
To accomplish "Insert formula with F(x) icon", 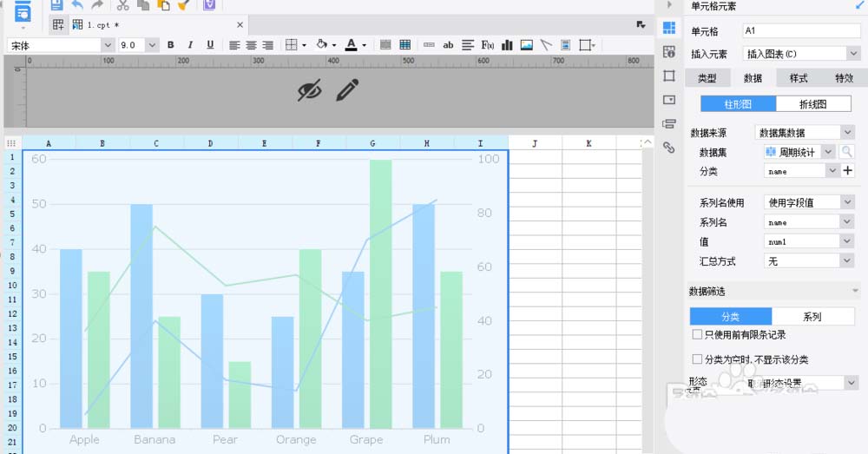I will (x=487, y=45).
